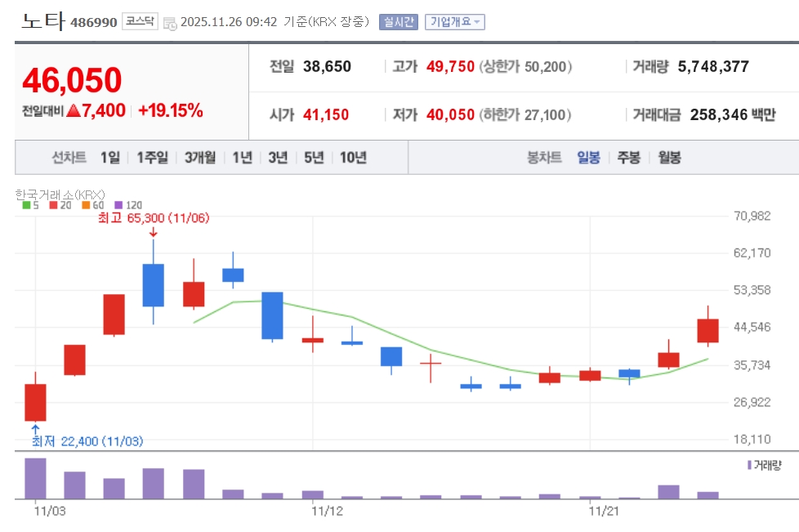Click the green 5-day moving average legend square

(x=25, y=205)
